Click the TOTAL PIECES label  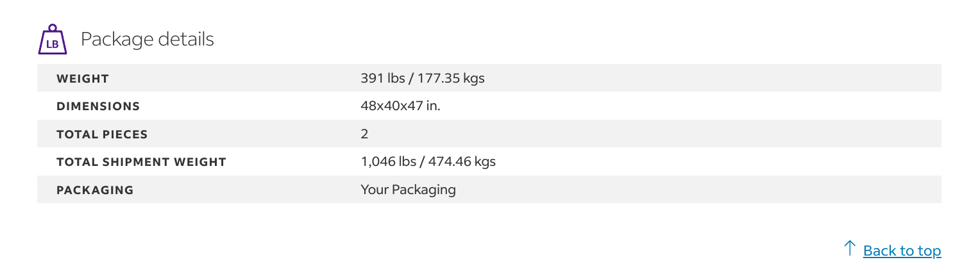click(102, 135)
